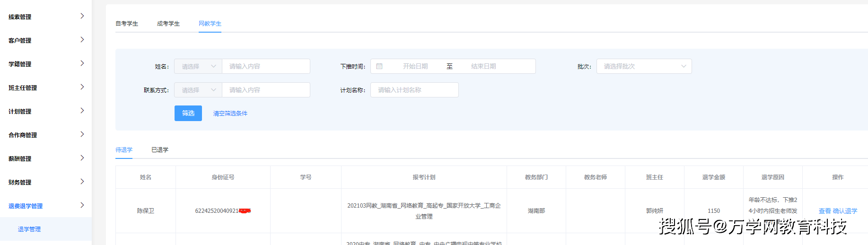
Task: Open the 联系方式 filter type dropdown
Action: (198, 90)
